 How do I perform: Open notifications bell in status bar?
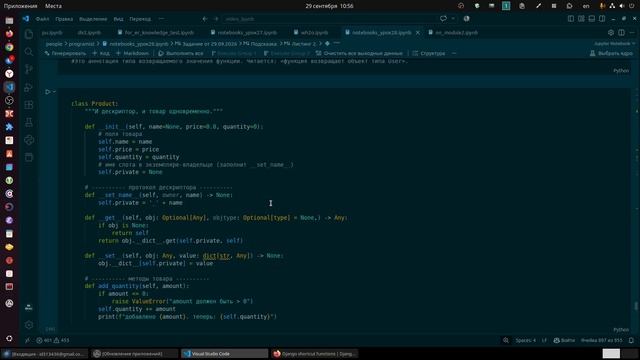coord(631,340)
